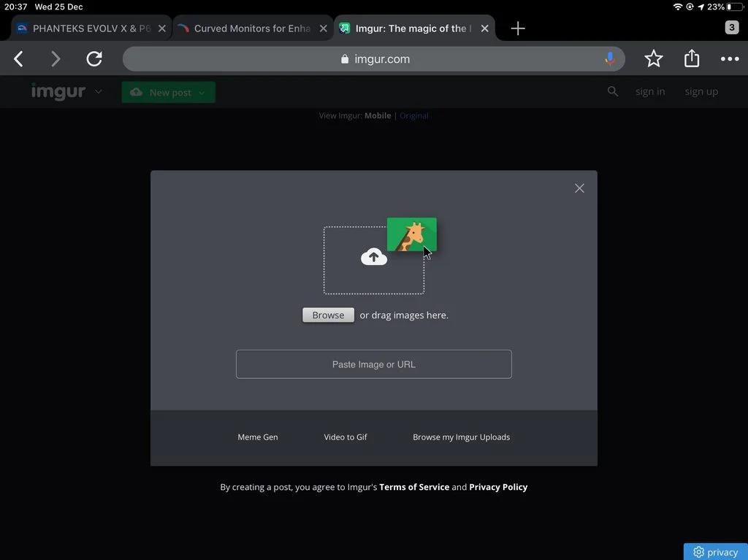The width and height of the screenshot is (748, 560).
Task: Open the share sheet icon
Action: click(x=692, y=58)
